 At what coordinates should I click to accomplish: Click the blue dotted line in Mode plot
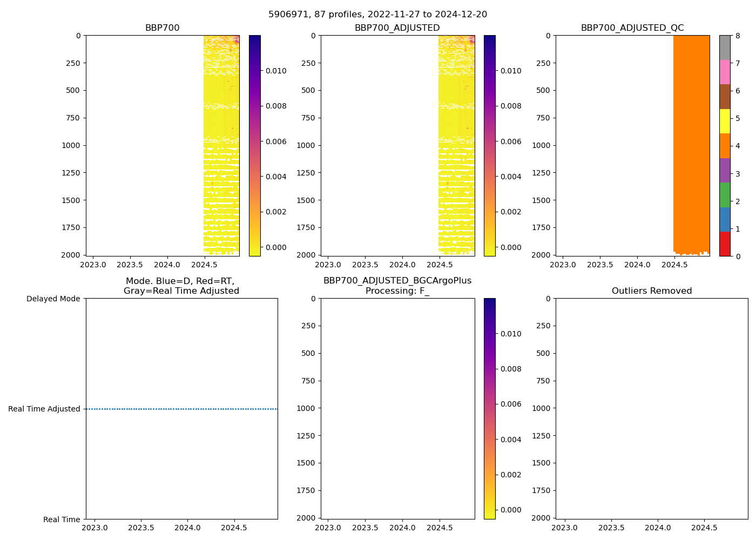(x=181, y=409)
